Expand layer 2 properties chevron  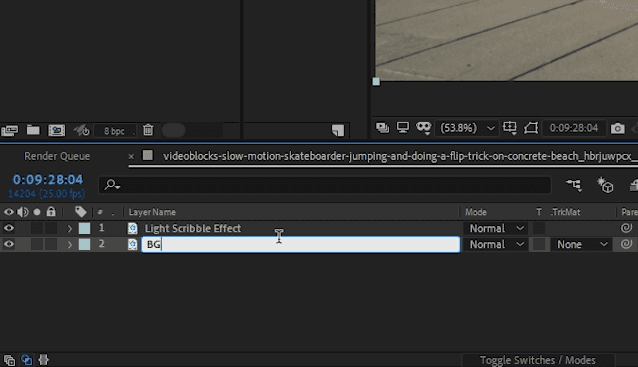coord(70,245)
